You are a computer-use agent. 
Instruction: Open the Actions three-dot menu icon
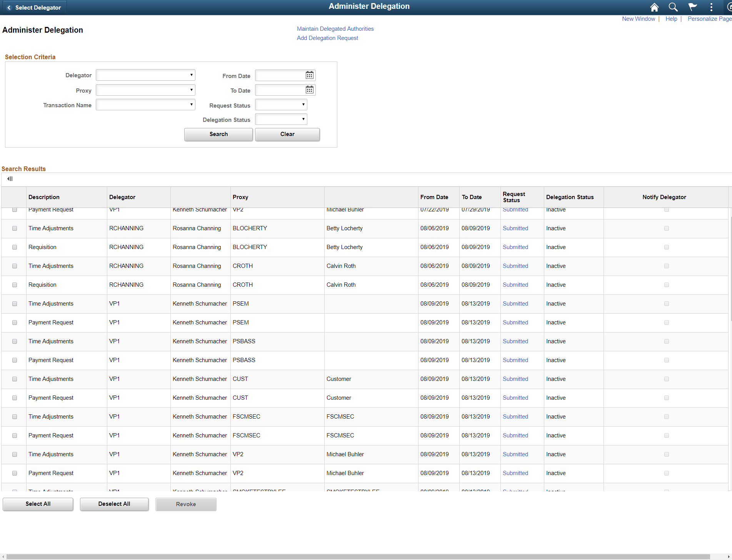(x=711, y=7)
